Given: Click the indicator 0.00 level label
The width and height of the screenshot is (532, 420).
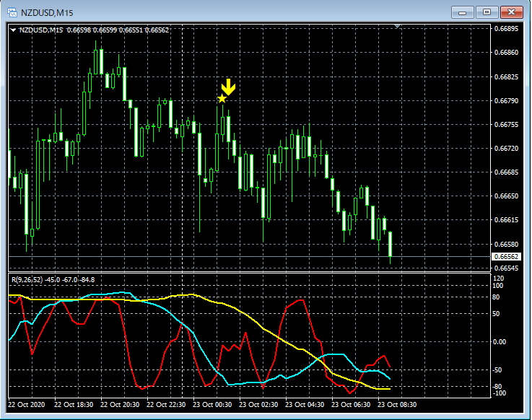Looking at the screenshot, I should tap(499, 341).
